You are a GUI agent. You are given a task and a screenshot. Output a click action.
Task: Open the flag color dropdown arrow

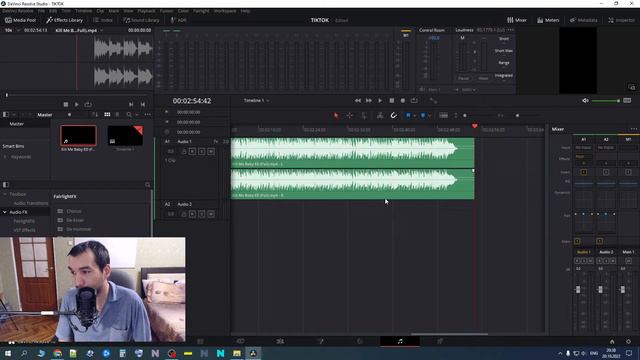tap(414, 116)
